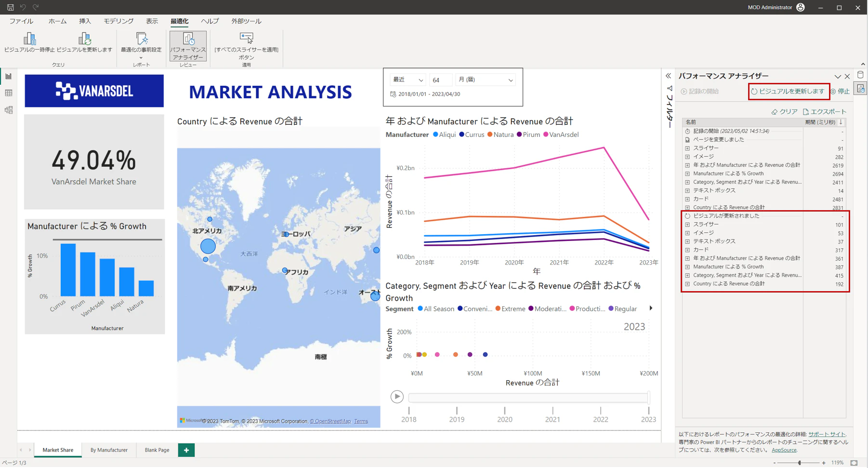Open the OpenStreetMap attribution link

[x=330, y=421]
